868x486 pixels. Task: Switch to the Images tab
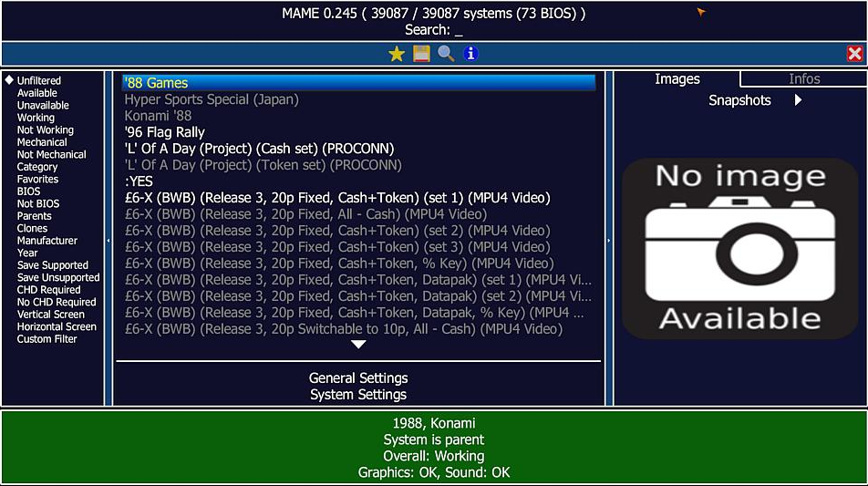677,79
